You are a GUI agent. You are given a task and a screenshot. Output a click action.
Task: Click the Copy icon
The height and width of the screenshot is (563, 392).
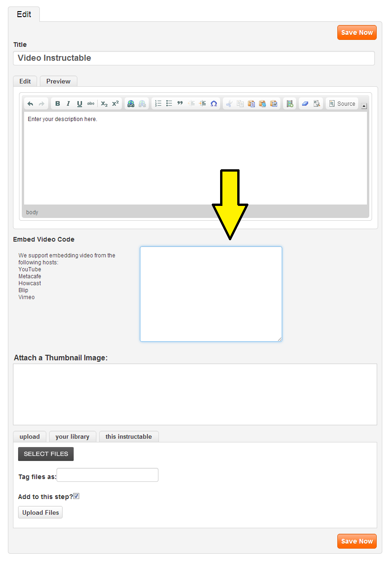240,104
